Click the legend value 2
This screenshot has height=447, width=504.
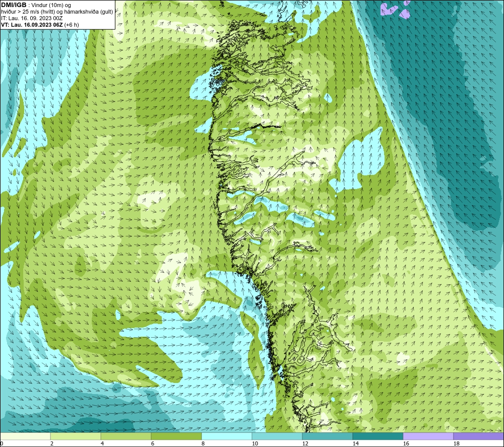click(x=52, y=443)
